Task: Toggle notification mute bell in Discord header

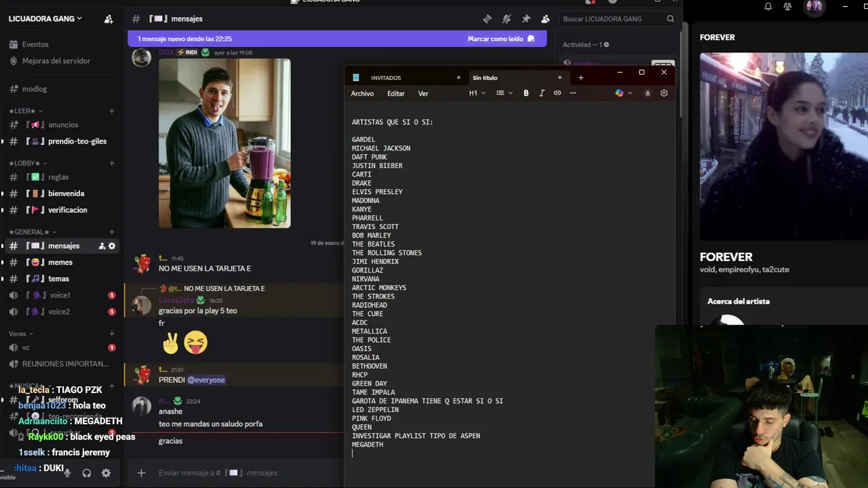Action: point(506,19)
